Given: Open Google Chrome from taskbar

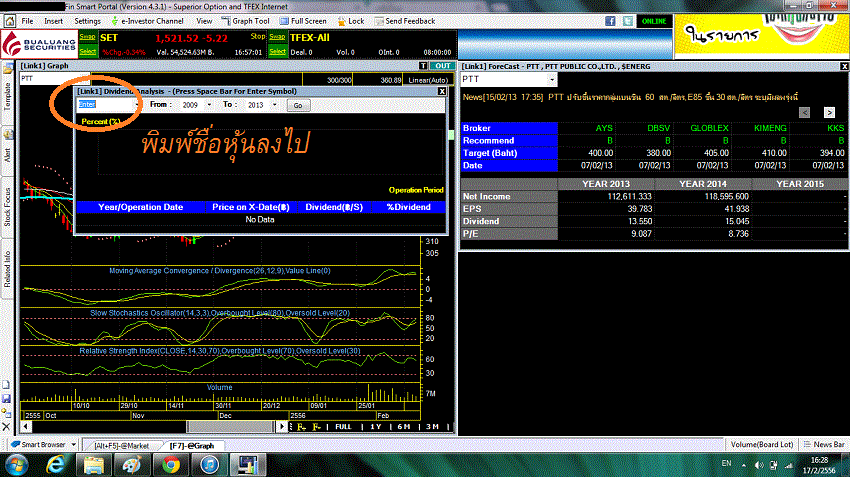Looking at the screenshot, I should tap(171, 465).
